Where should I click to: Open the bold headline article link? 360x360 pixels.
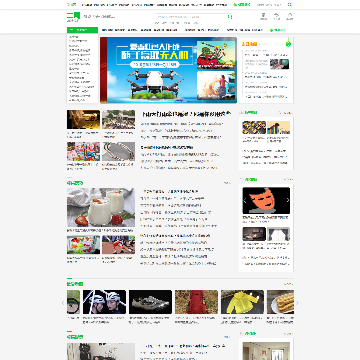186,114
